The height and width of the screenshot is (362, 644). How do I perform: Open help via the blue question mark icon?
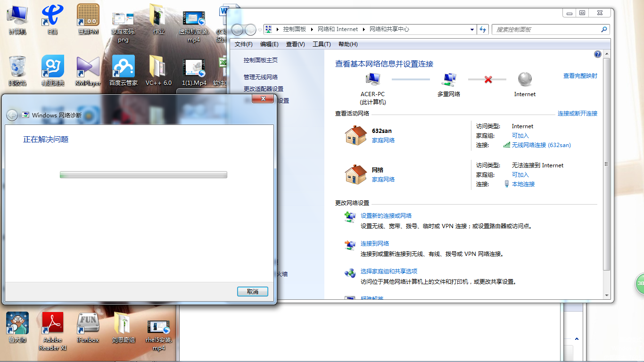point(598,54)
